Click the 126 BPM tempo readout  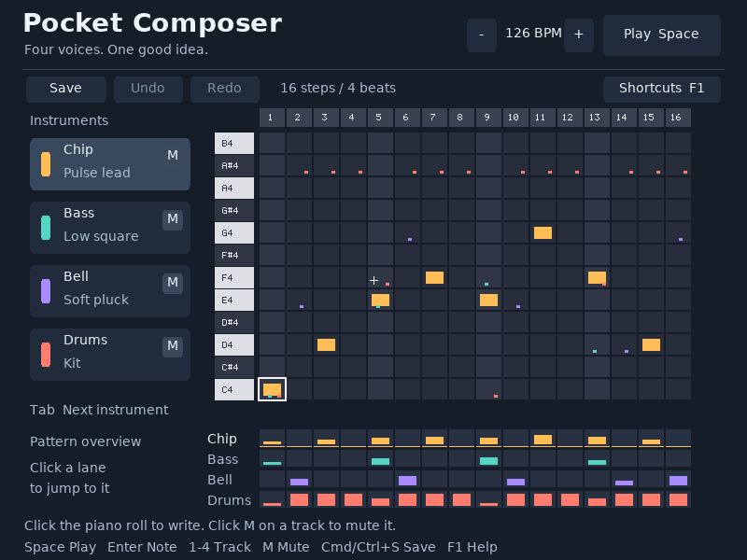(x=533, y=34)
